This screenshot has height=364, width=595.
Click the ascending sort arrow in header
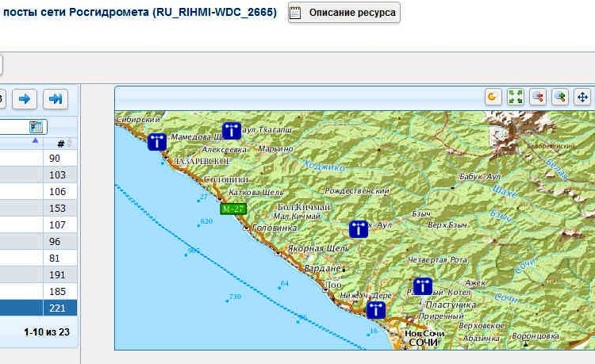click(x=34, y=141)
